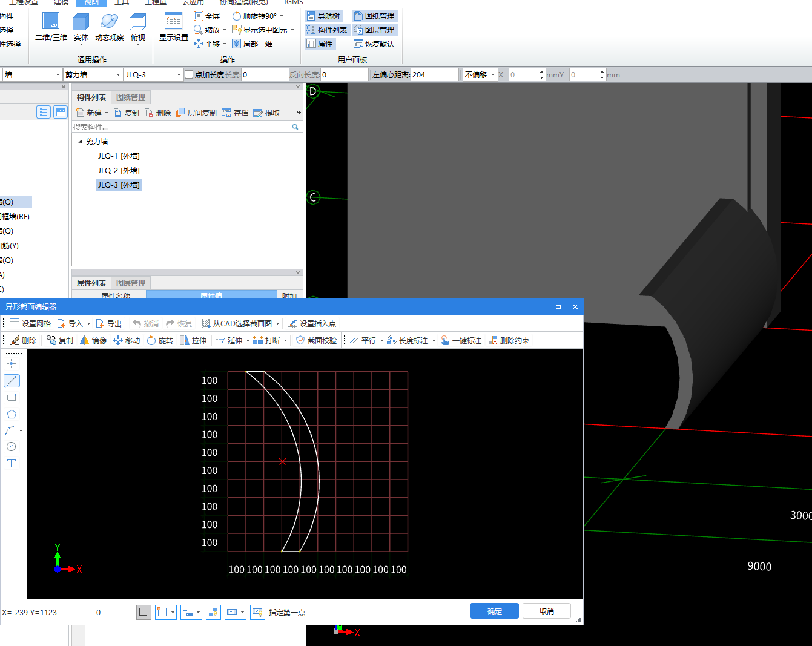This screenshot has height=646, width=812.
Task: Click 复制 in section editor toolbar
Action: pos(60,340)
